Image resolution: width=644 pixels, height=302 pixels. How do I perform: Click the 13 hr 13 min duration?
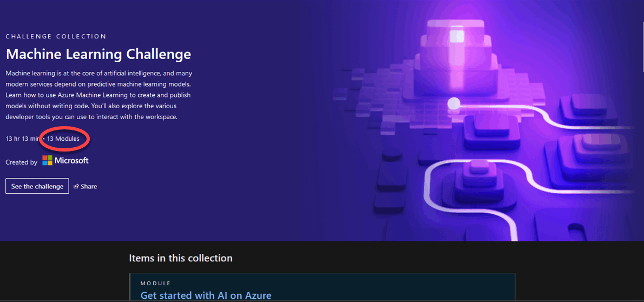click(x=23, y=139)
